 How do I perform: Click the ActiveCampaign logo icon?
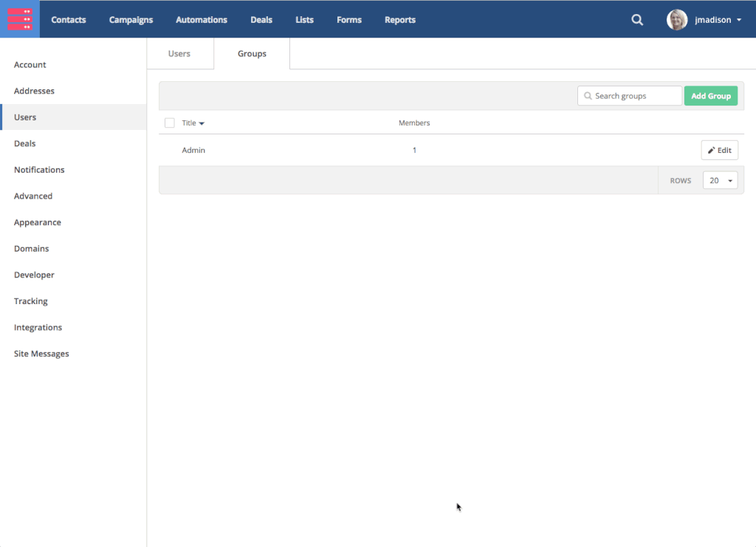[20, 19]
